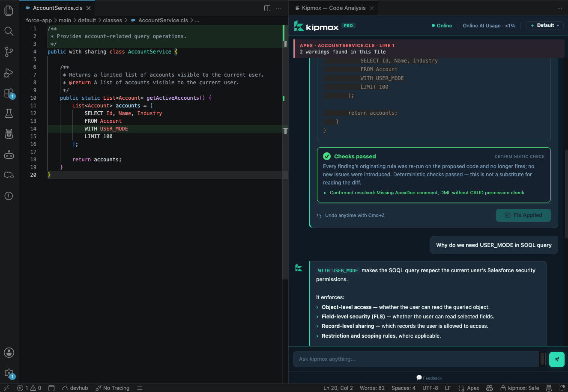
Task: Split the editor to the right
Action: [x=267, y=8]
